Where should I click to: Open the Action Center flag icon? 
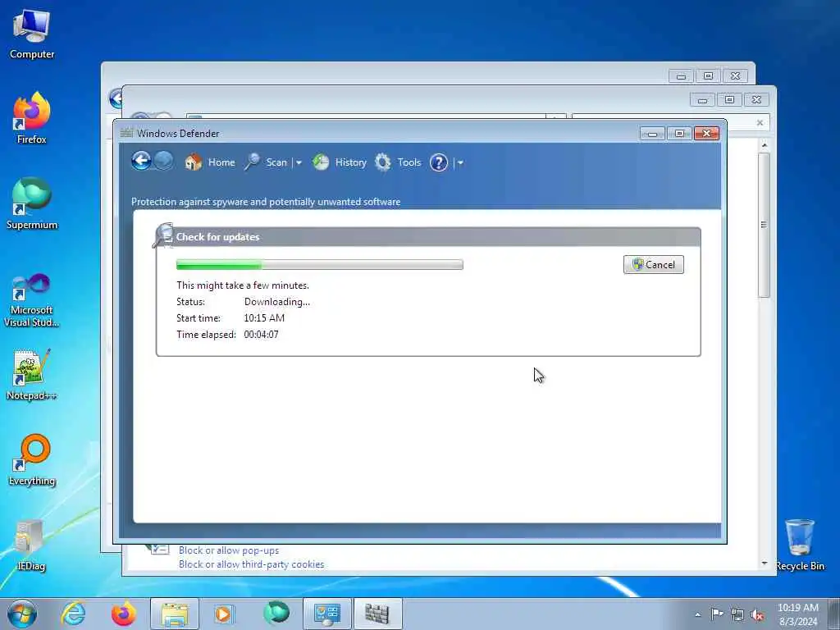tap(717, 614)
